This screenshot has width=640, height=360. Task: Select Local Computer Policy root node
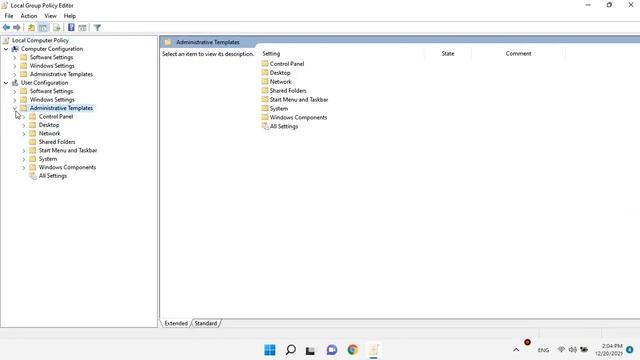point(40,40)
